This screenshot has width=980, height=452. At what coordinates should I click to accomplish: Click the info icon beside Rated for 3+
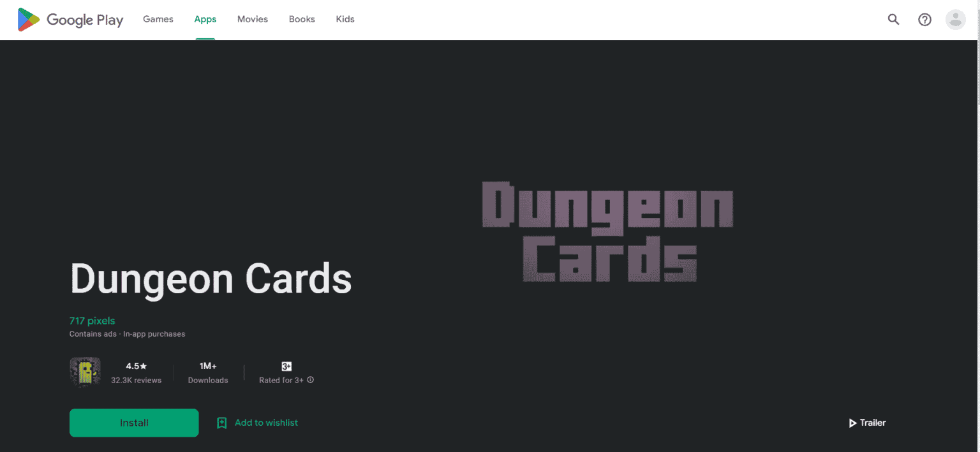pyautogui.click(x=311, y=380)
